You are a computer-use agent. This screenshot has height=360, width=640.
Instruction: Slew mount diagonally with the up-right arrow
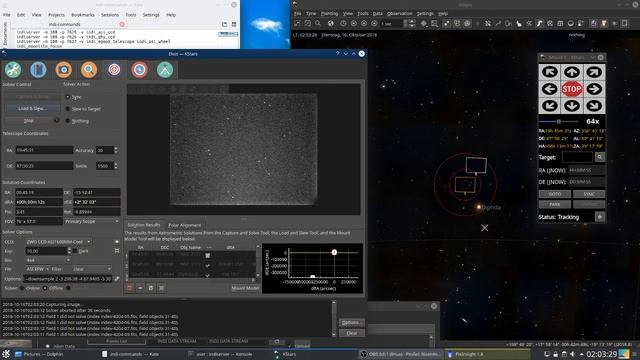pyautogui.click(x=594, y=72)
